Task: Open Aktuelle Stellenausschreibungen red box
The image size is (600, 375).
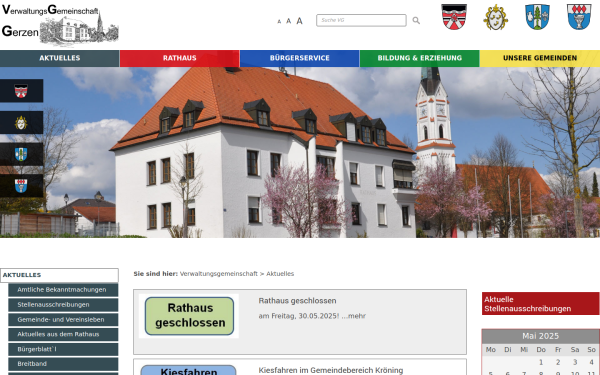Action: click(x=540, y=304)
